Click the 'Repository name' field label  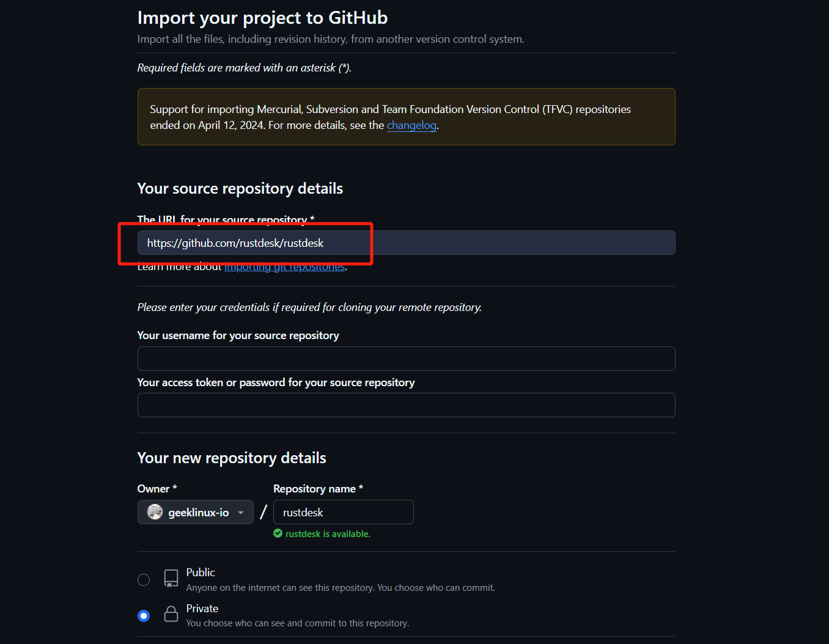(x=314, y=489)
